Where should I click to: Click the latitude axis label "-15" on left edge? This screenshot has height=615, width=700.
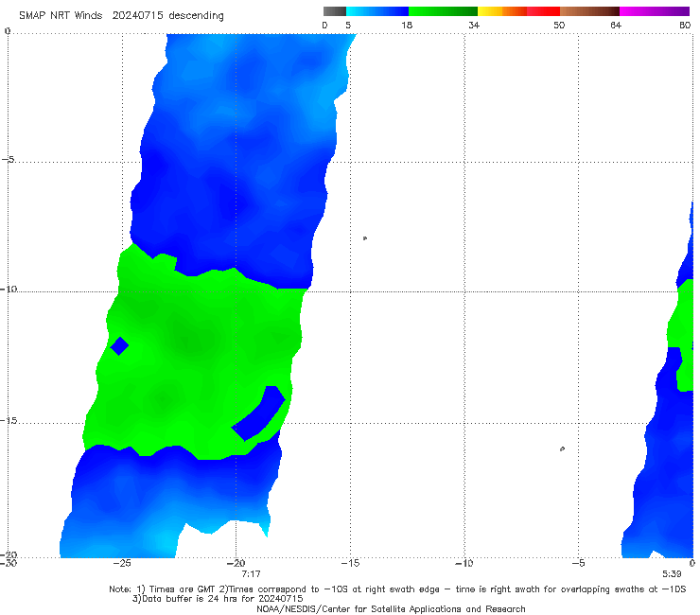[9, 420]
